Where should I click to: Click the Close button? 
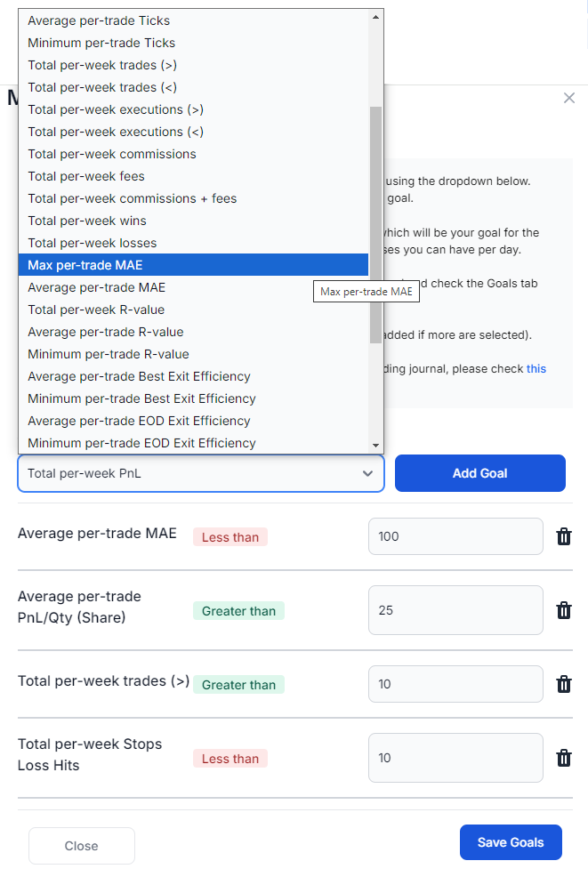click(81, 846)
